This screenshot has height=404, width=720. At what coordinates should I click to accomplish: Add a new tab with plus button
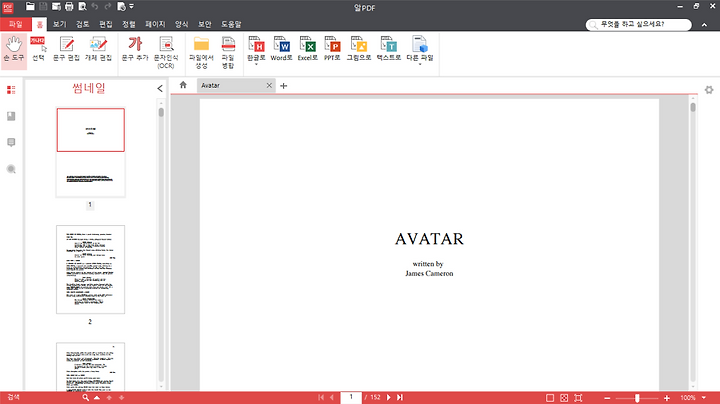click(283, 86)
